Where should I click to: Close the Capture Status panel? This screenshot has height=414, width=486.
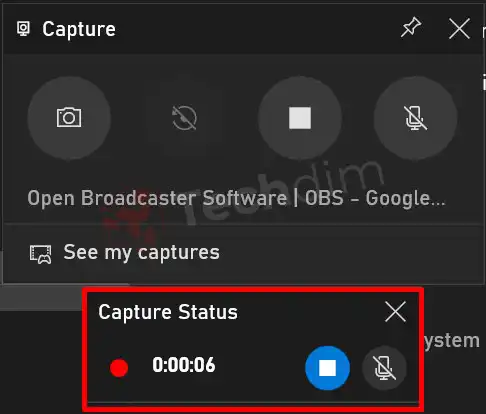click(x=395, y=312)
